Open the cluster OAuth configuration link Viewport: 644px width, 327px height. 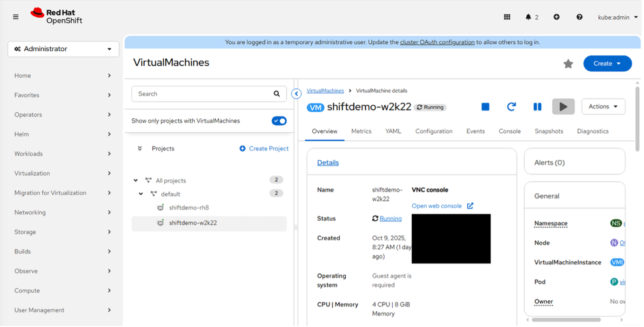tap(437, 42)
